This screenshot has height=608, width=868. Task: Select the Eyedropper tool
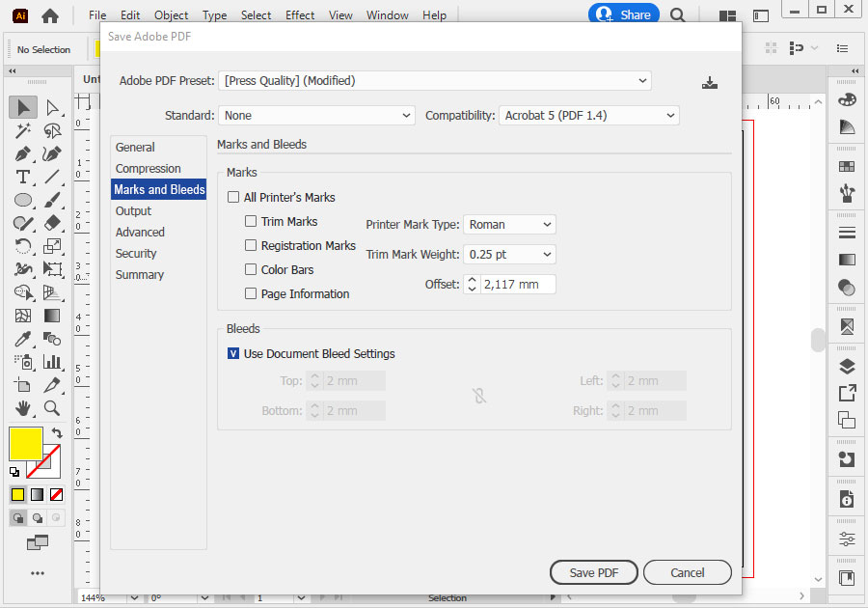coord(23,339)
